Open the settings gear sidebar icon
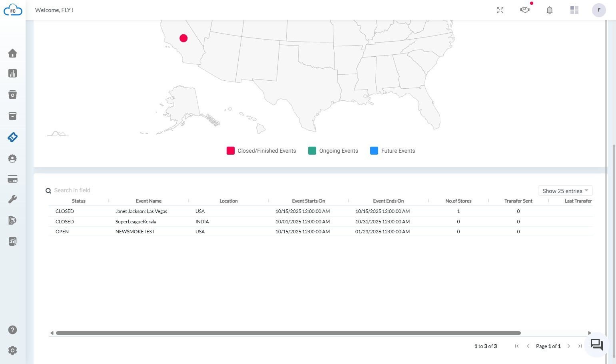Image resolution: width=616 pixels, height=364 pixels. (12, 350)
